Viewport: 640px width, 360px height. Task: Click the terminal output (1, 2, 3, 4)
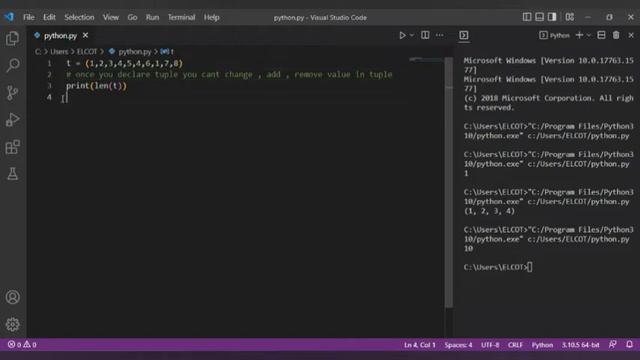coord(489,211)
